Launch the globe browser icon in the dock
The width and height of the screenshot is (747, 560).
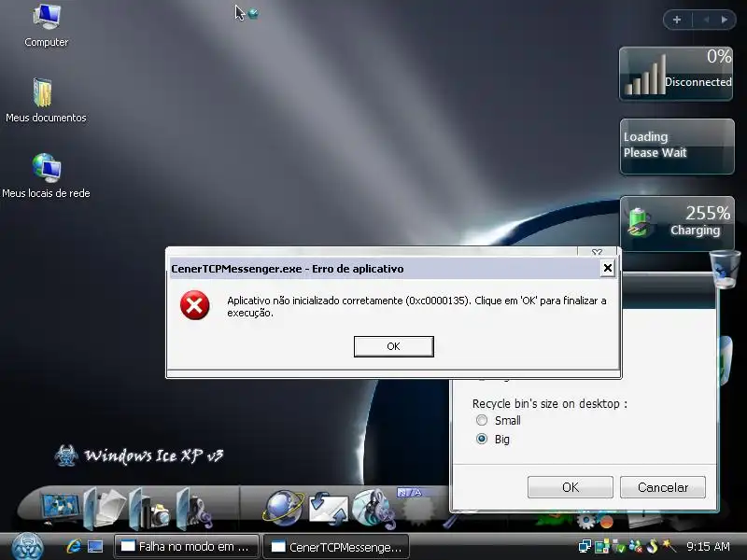283,509
